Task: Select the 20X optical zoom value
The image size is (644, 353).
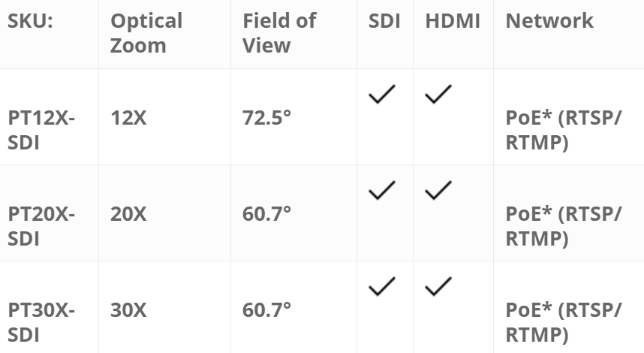Action: click(129, 214)
